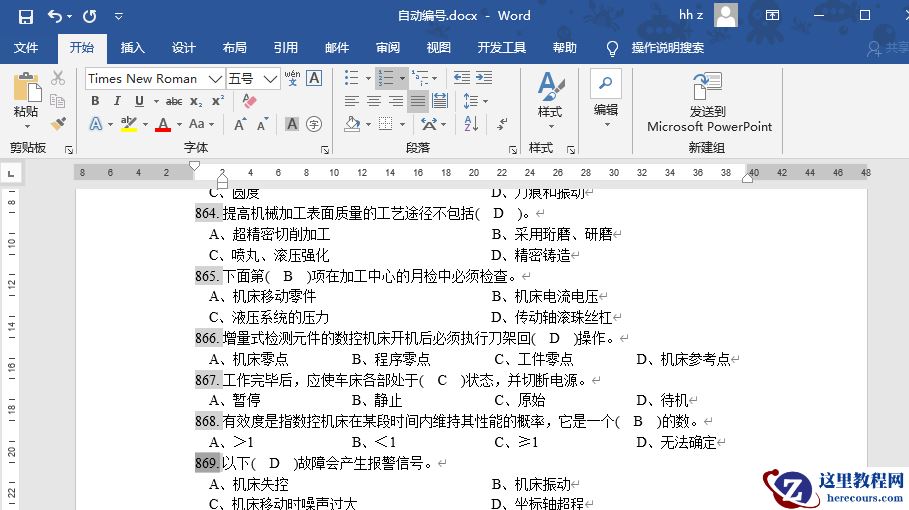Click the borders icon
909x510 pixels.
pyautogui.click(x=386, y=124)
